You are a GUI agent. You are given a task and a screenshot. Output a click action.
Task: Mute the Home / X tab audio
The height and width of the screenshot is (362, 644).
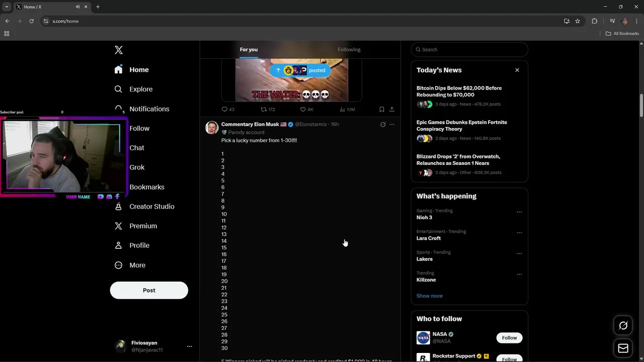click(x=77, y=7)
